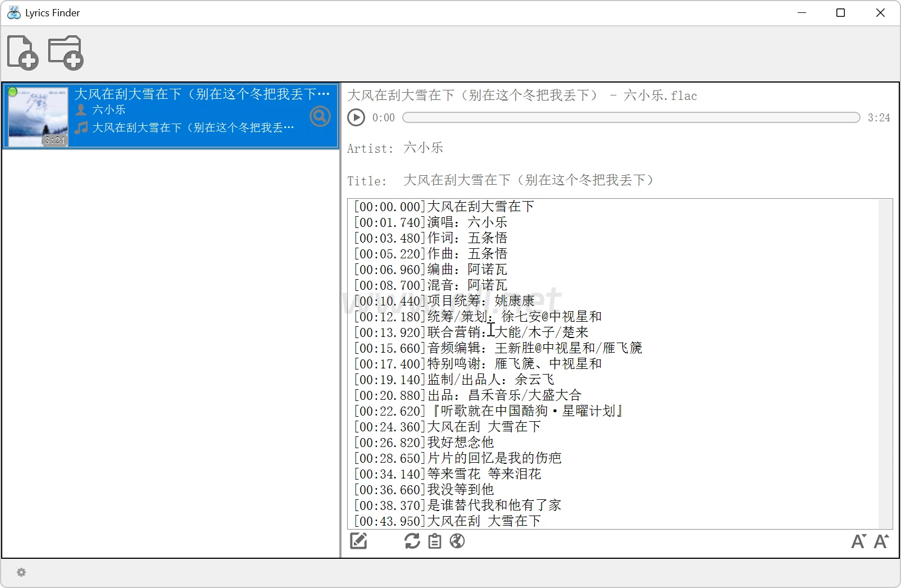Click the lyric line 演唱：六小乐
This screenshot has height=588, width=901.
point(431,222)
